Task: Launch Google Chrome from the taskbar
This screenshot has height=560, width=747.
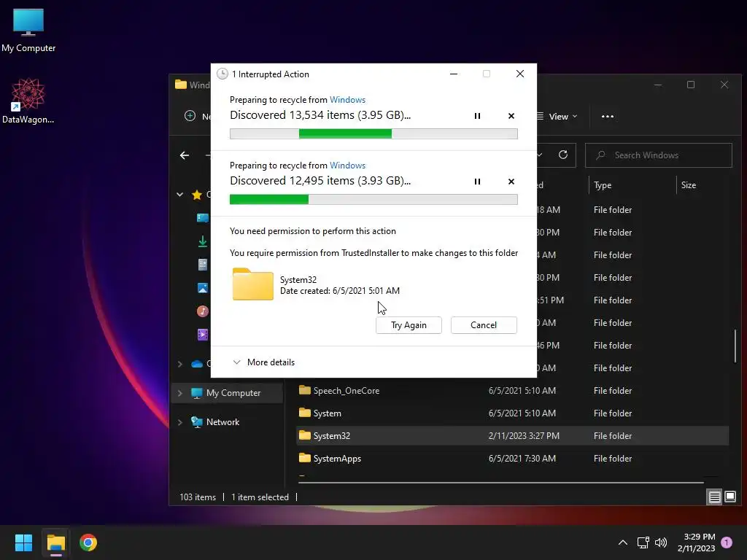Action: [x=88, y=542]
